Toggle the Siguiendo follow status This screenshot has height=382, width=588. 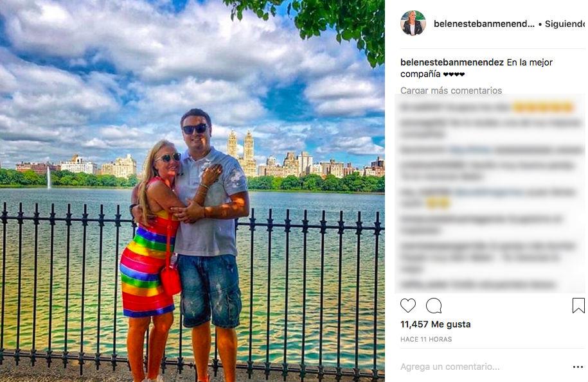tap(564, 24)
